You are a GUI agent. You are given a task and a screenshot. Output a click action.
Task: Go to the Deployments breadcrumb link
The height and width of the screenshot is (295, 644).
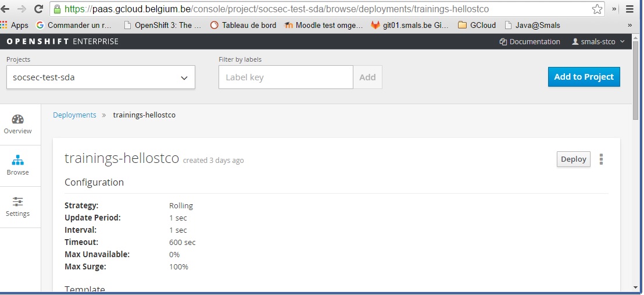[x=74, y=115]
